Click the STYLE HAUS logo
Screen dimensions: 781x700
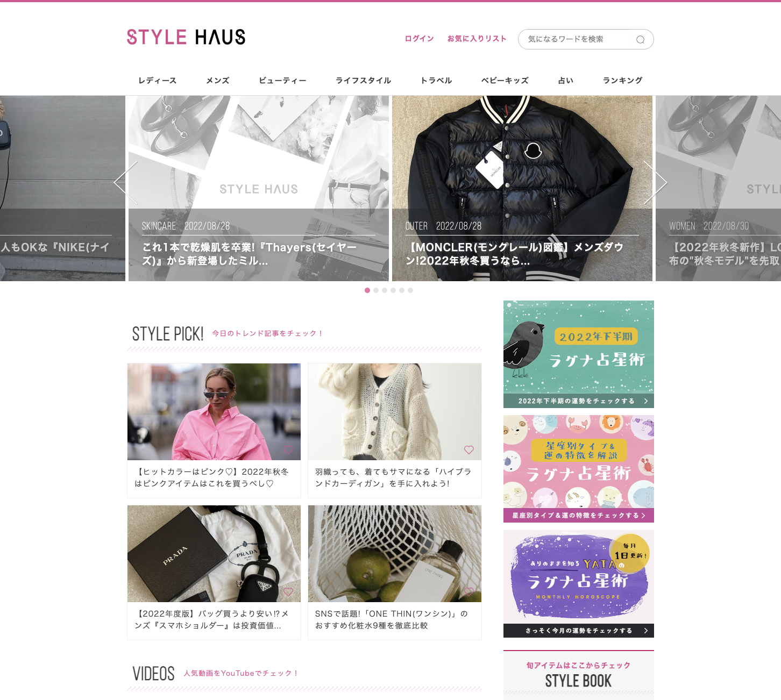[x=186, y=37]
